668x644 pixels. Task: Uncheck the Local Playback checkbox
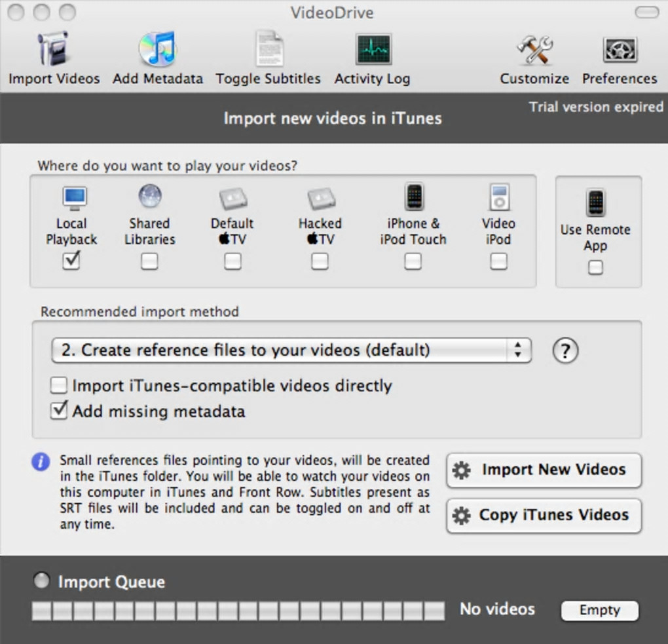71,261
